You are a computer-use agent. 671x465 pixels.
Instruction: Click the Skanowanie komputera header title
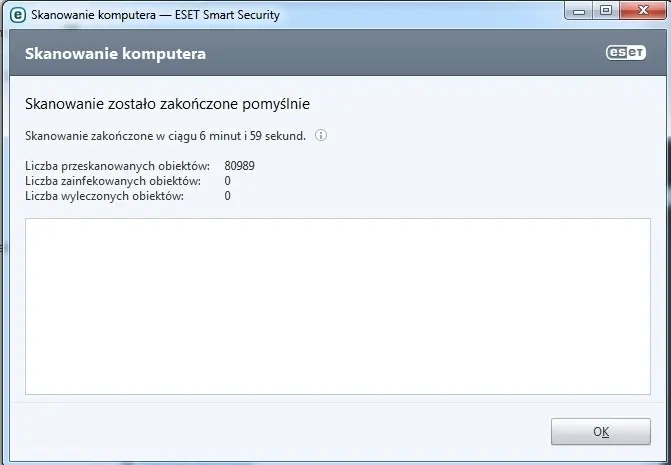(x=115, y=54)
